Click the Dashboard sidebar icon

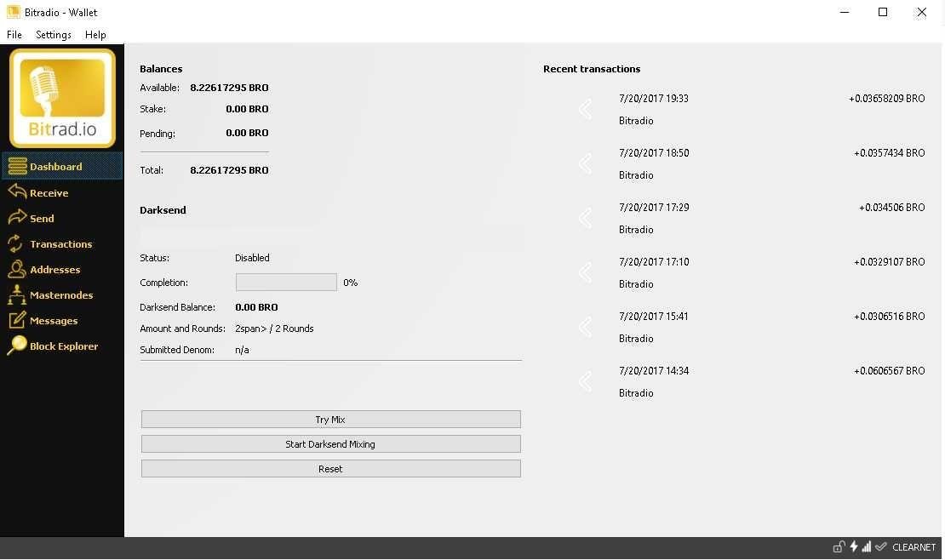click(18, 166)
